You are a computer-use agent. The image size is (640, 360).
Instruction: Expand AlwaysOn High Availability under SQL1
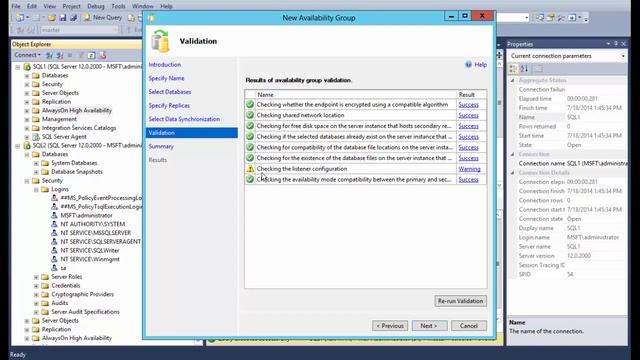point(27,111)
